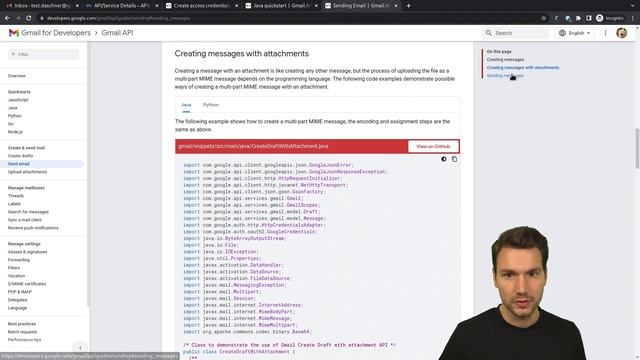Open the Go quickstart sidebar item
This screenshot has width=640, height=360.
point(11,124)
